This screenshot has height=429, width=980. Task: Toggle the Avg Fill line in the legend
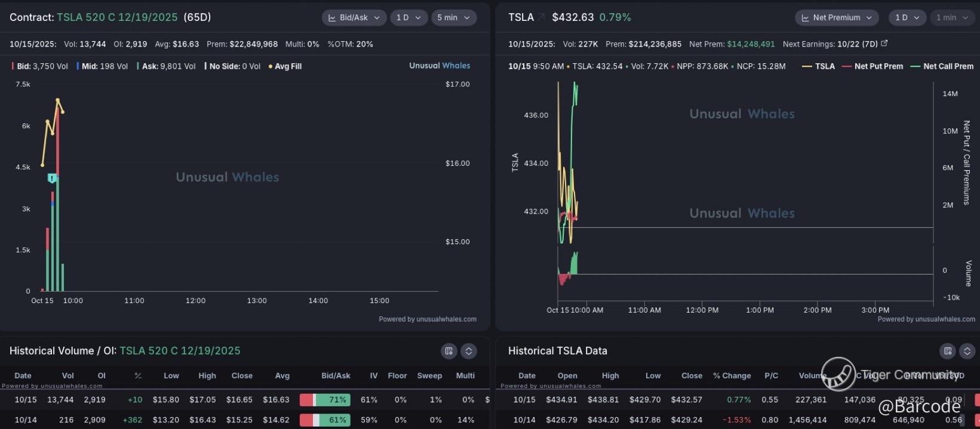[x=285, y=66]
